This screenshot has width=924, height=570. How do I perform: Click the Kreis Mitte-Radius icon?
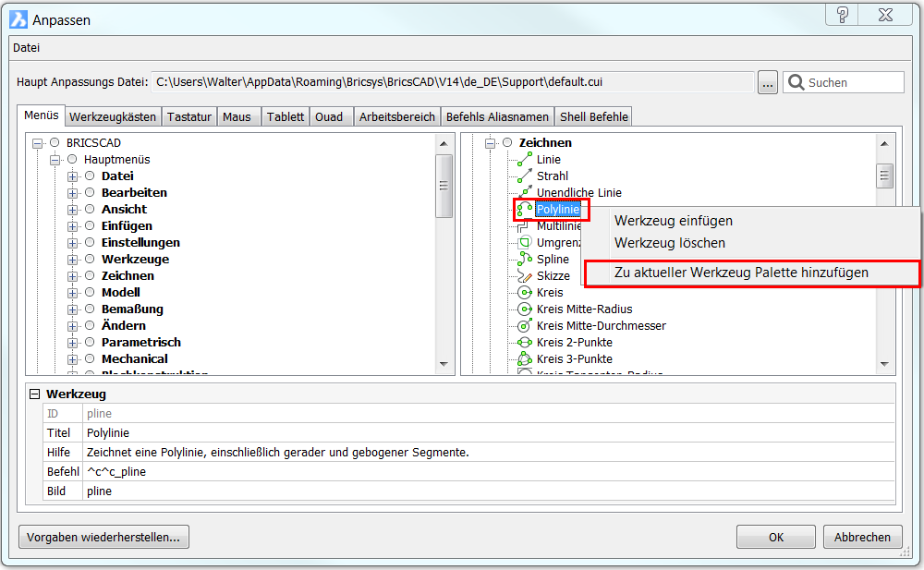[x=525, y=309]
